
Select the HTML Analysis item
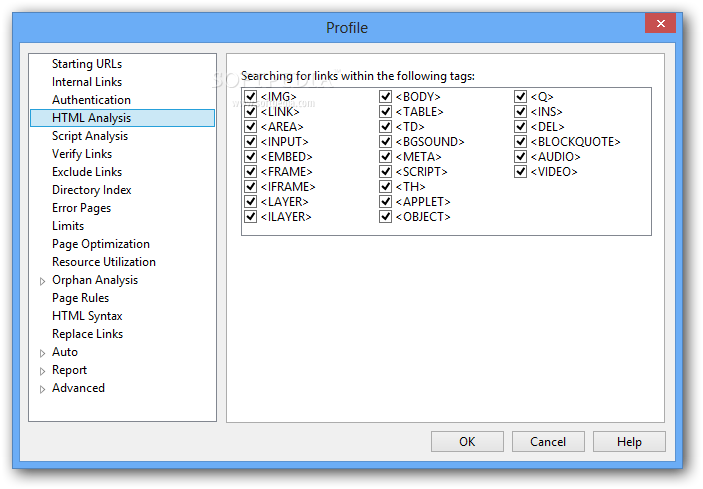pyautogui.click(x=122, y=118)
